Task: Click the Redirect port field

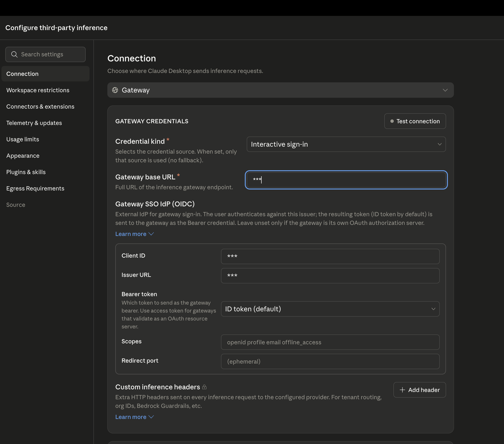Action: pyautogui.click(x=330, y=361)
